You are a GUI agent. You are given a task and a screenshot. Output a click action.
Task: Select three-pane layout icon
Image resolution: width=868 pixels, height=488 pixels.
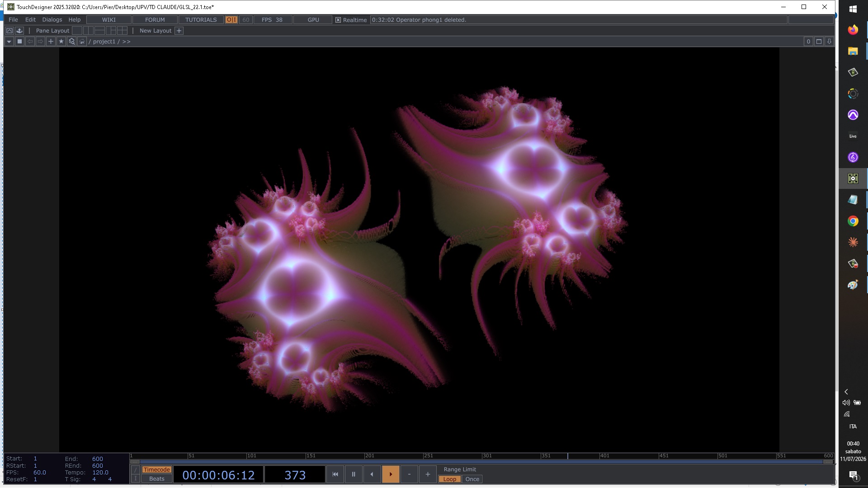tap(111, 31)
